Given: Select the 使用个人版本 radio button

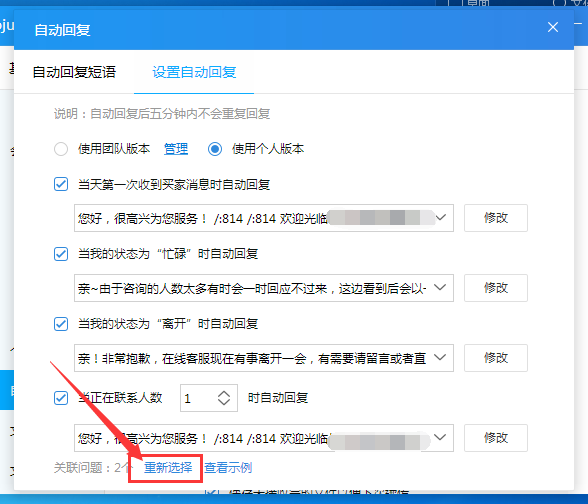Looking at the screenshot, I should pyautogui.click(x=215, y=149).
